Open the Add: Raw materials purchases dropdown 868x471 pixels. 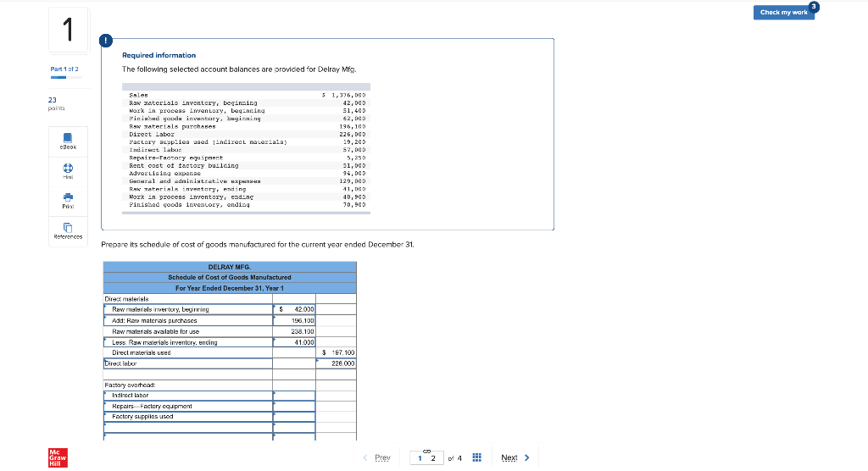pos(187,320)
